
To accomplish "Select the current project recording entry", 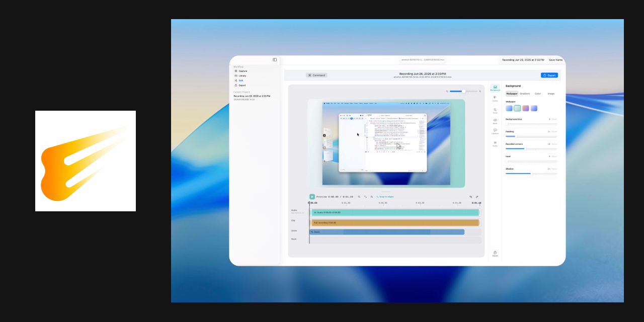I will (x=252, y=98).
